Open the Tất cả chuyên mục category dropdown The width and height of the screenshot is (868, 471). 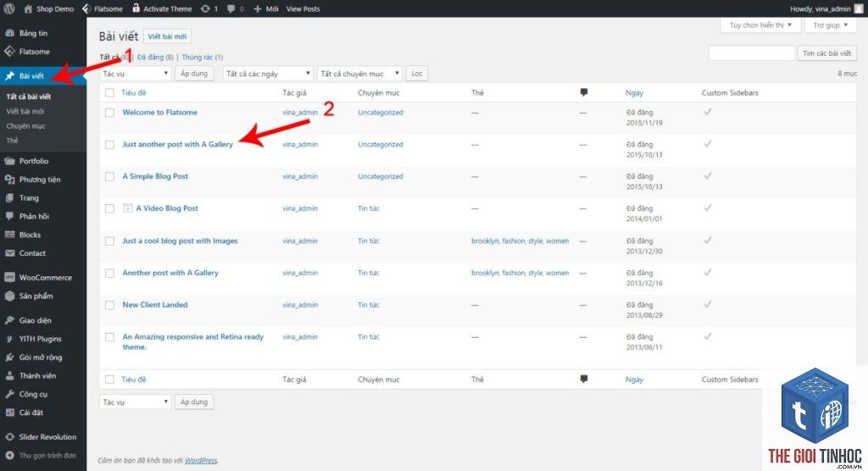[359, 74]
